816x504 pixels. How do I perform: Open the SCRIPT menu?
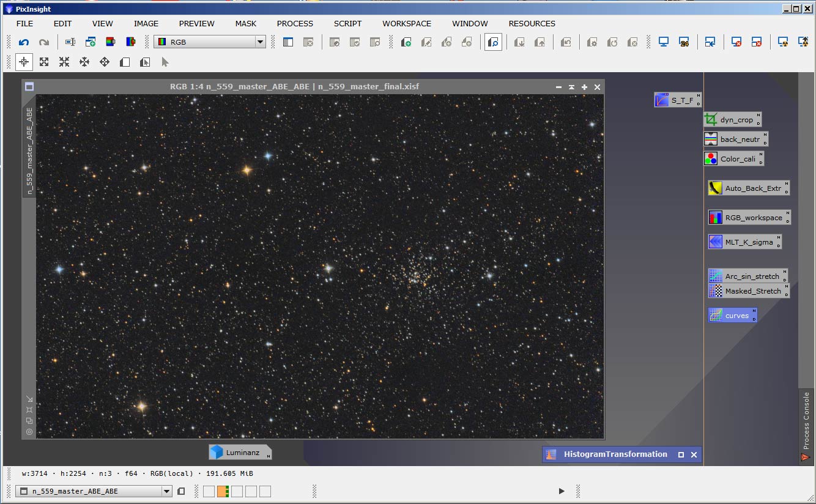[347, 23]
